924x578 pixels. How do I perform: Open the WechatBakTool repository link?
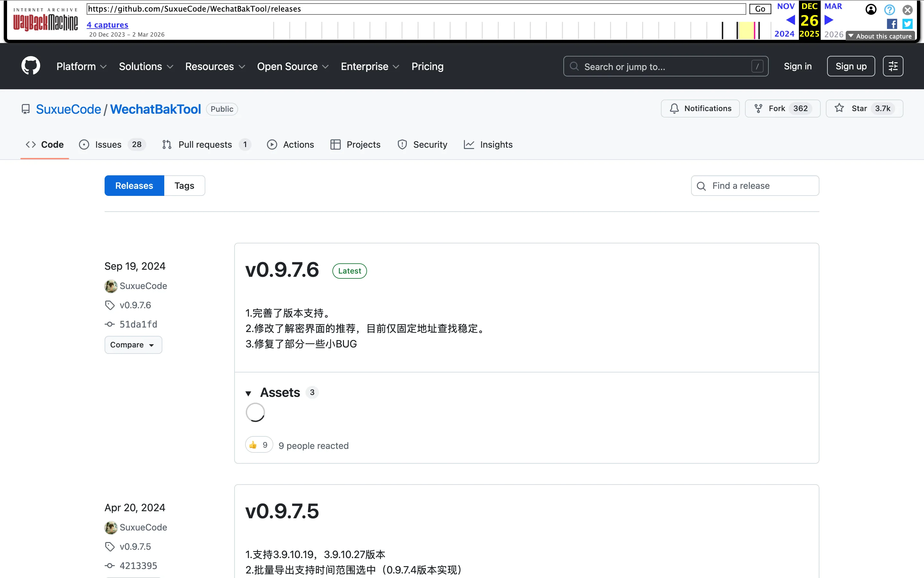(x=155, y=109)
